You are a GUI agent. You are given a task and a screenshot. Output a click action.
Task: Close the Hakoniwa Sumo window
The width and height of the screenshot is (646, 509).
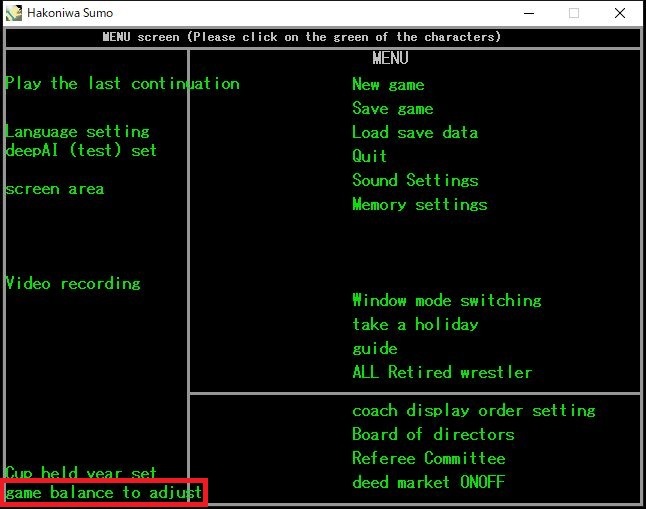coord(620,13)
